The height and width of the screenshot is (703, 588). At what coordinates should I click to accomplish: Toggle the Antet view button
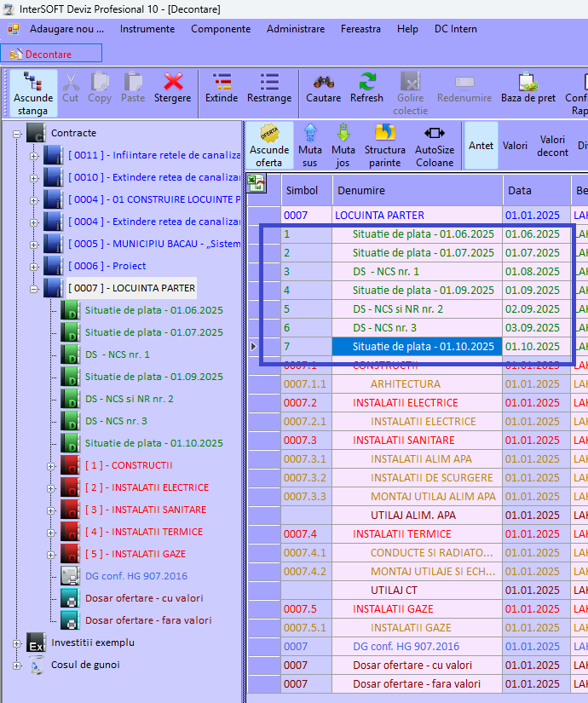[481, 145]
